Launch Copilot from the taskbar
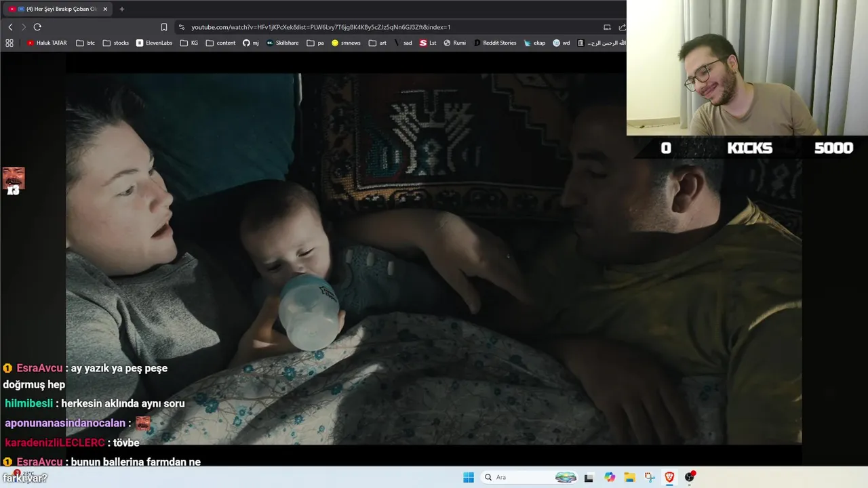Image resolution: width=868 pixels, height=488 pixels. pyautogui.click(x=610, y=477)
